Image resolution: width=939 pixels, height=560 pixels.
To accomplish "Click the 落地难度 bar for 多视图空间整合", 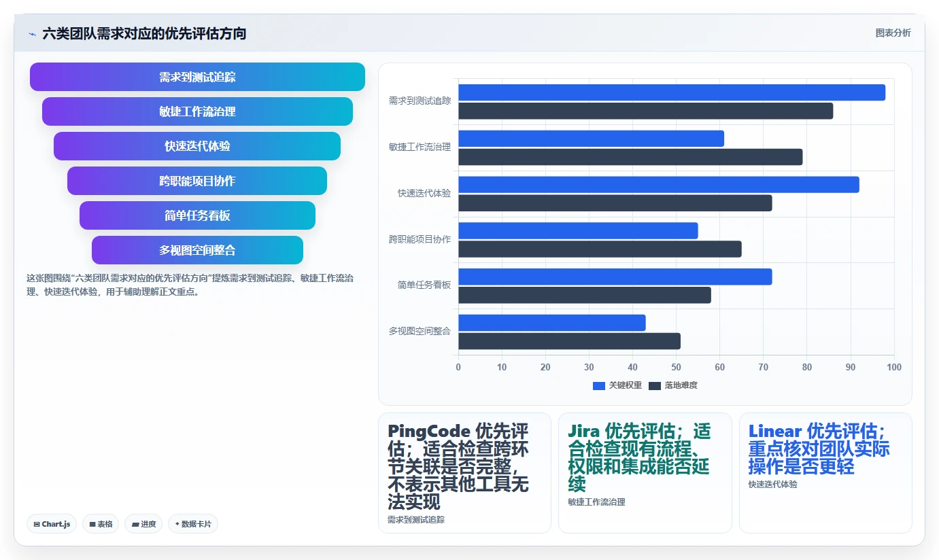I will [x=569, y=341].
